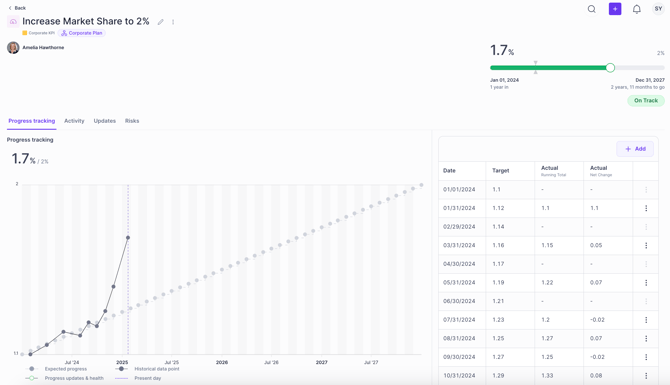Toggle Present day legend item

coord(138,378)
